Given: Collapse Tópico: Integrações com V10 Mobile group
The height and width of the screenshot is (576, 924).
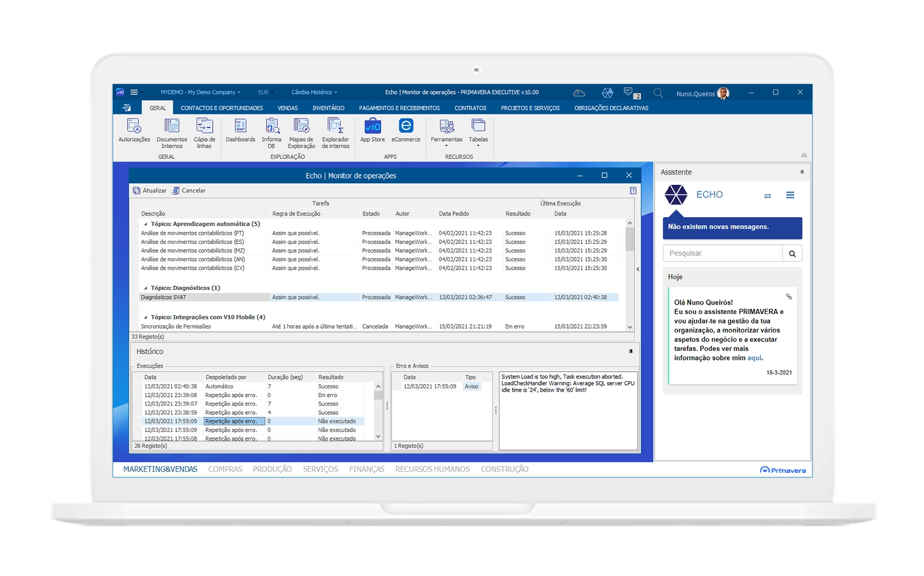Looking at the screenshot, I should (x=146, y=317).
